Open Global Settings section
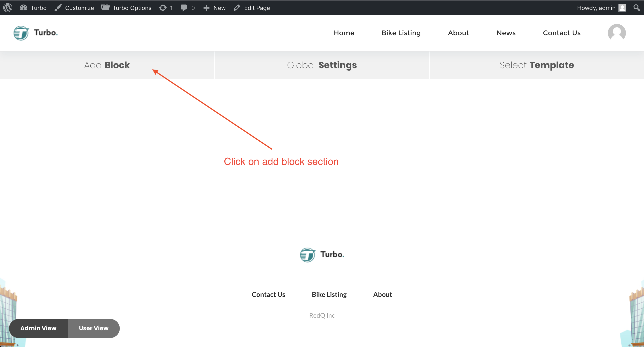 [x=322, y=65]
